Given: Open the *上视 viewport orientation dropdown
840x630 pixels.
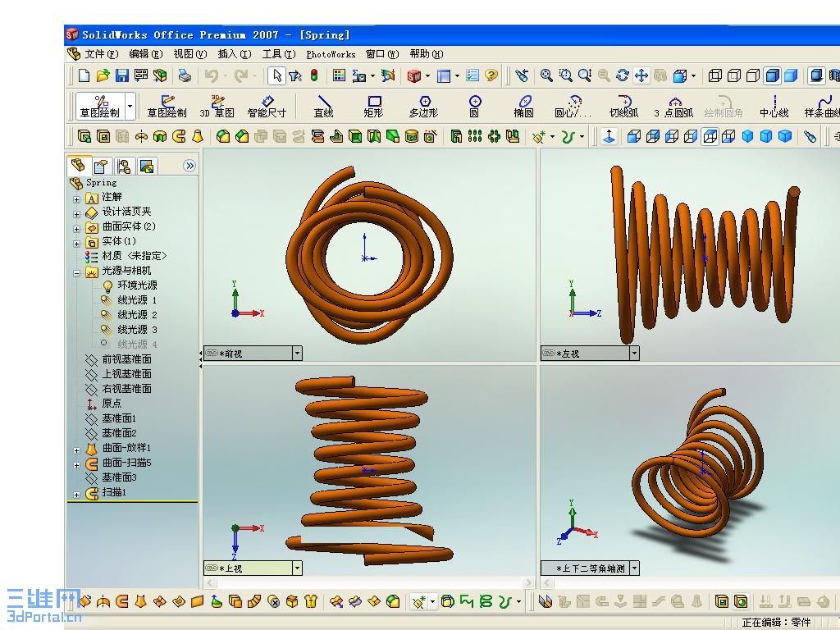Looking at the screenshot, I should (x=297, y=568).
